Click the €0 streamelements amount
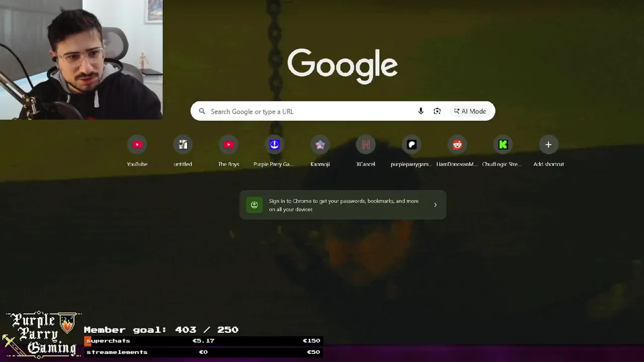This screenshot has width=644, height=362. pos(203,352)
